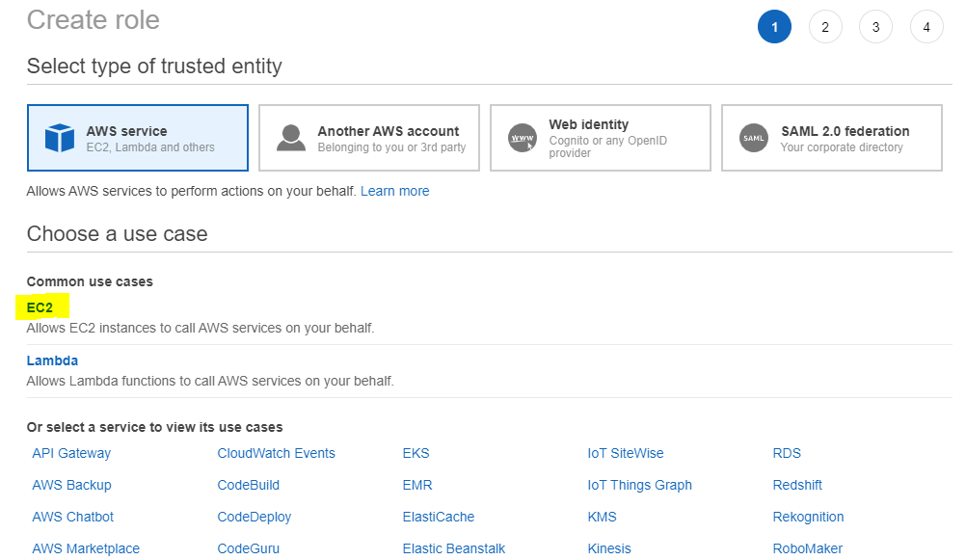Select CodeDeploy service
Image resolution: width=966 pixels, height=560 pixels.
point(255,517)
